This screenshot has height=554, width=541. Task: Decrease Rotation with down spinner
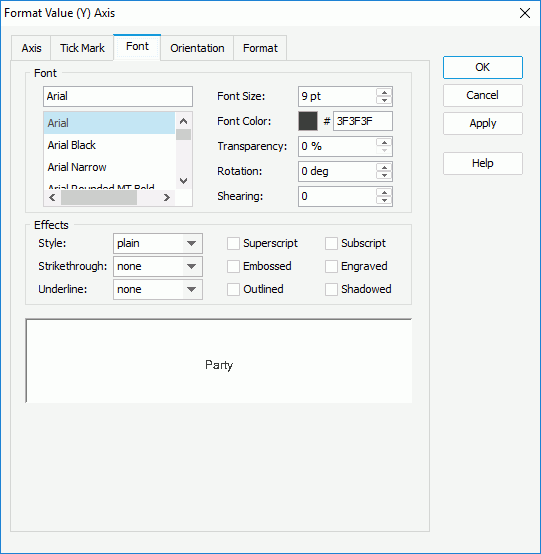click(384, 176)
